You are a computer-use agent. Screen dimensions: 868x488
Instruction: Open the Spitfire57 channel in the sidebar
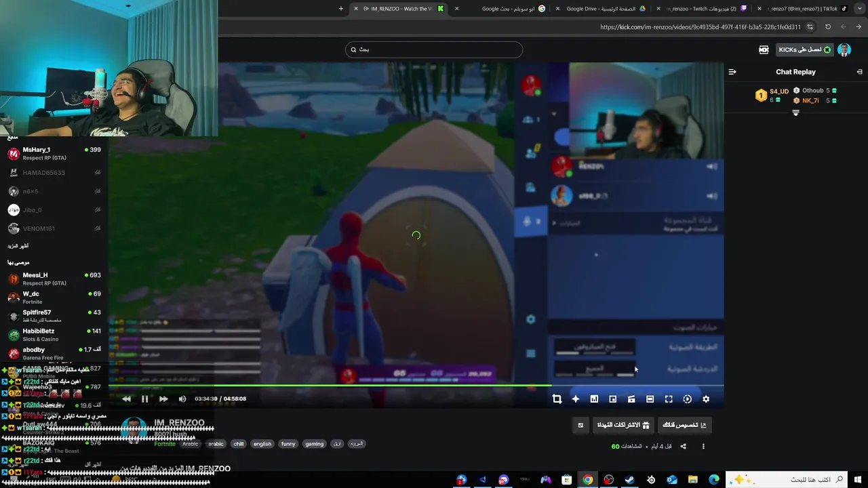tap(54, 316)
